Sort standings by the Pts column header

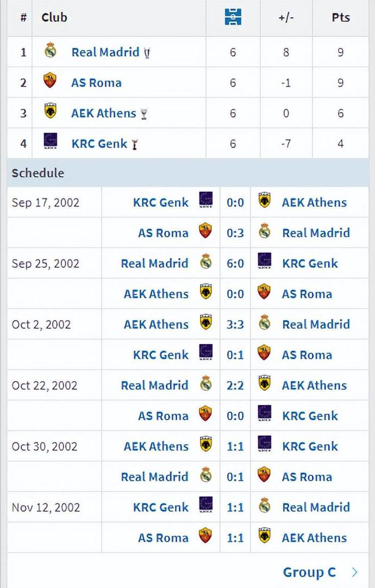click(x=340, y=18)
